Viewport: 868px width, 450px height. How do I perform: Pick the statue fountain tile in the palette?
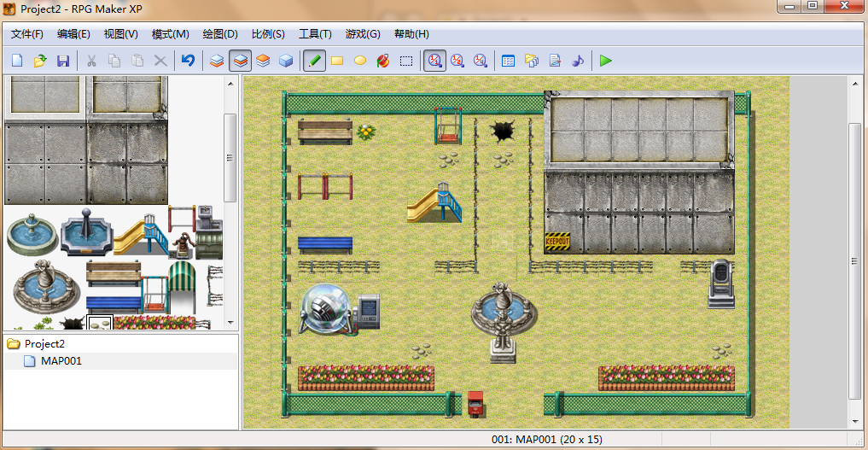point(45,287)
